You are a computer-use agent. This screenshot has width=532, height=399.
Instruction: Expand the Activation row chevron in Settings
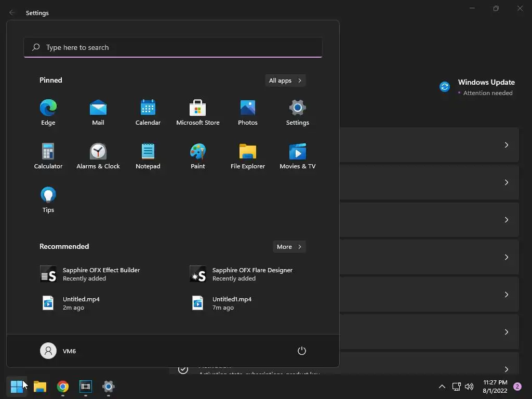click(506, 369)
